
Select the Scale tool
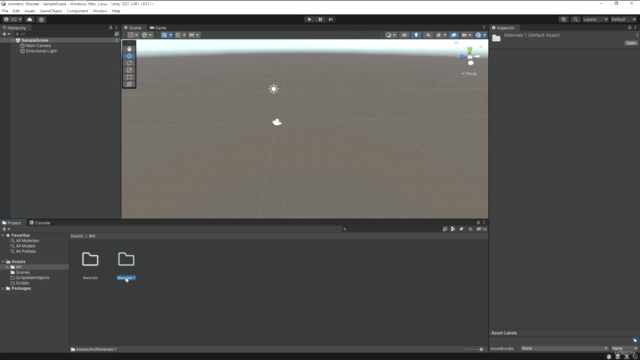[129, 70]
